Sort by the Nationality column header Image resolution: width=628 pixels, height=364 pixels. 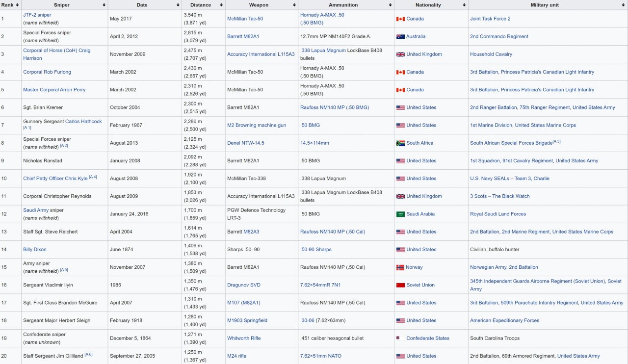[464, 5]
